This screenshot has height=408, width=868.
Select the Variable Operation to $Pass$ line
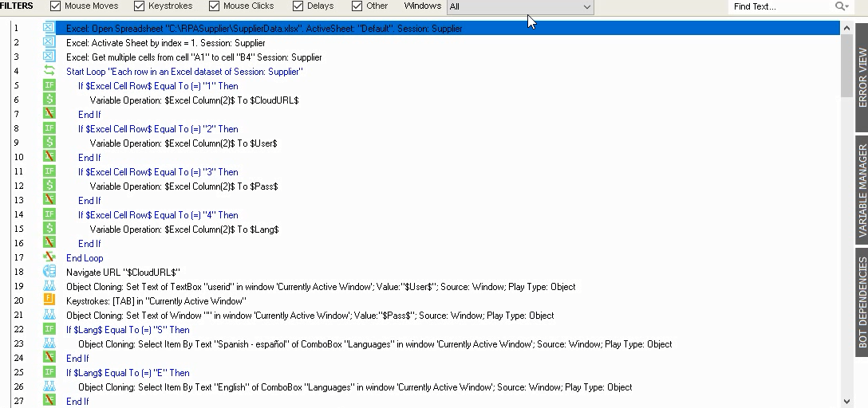[183, 186]
